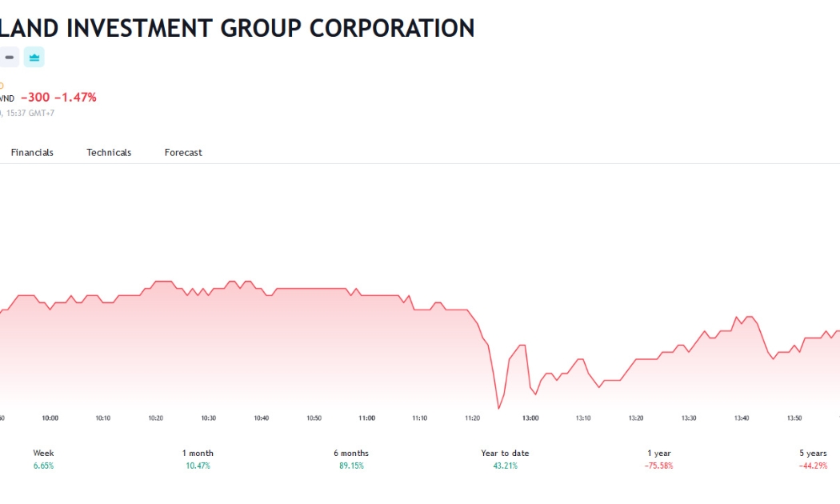Click the 13:00 time axis label

click(530, 418)
